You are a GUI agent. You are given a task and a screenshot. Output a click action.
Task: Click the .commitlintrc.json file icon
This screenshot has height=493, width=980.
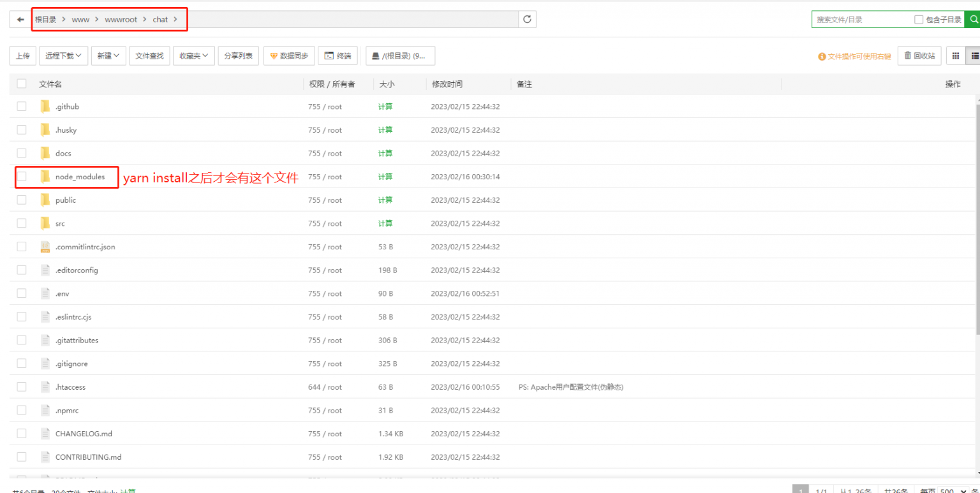point(45,246)
